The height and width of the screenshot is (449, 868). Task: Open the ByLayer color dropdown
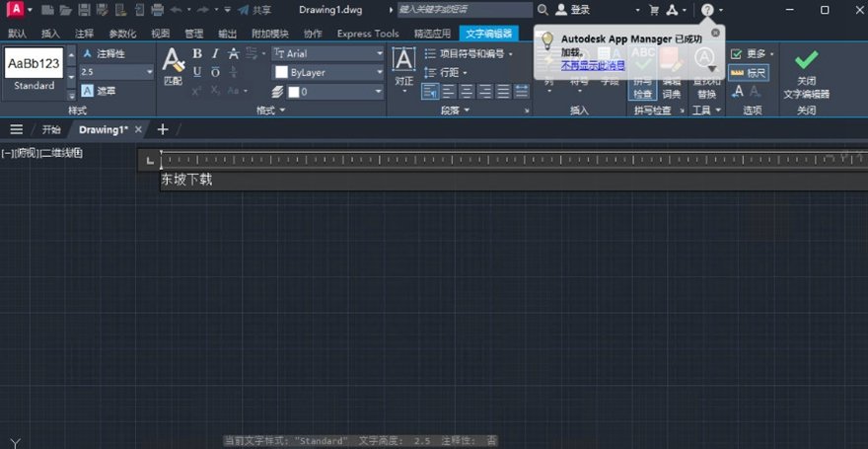click(x=379, y=72)
